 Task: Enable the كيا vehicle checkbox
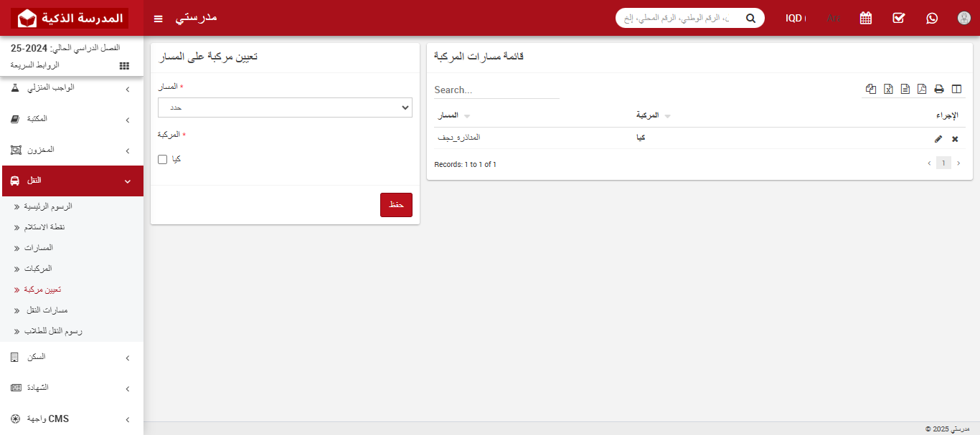pyautogui.click(x=162, y=158)
